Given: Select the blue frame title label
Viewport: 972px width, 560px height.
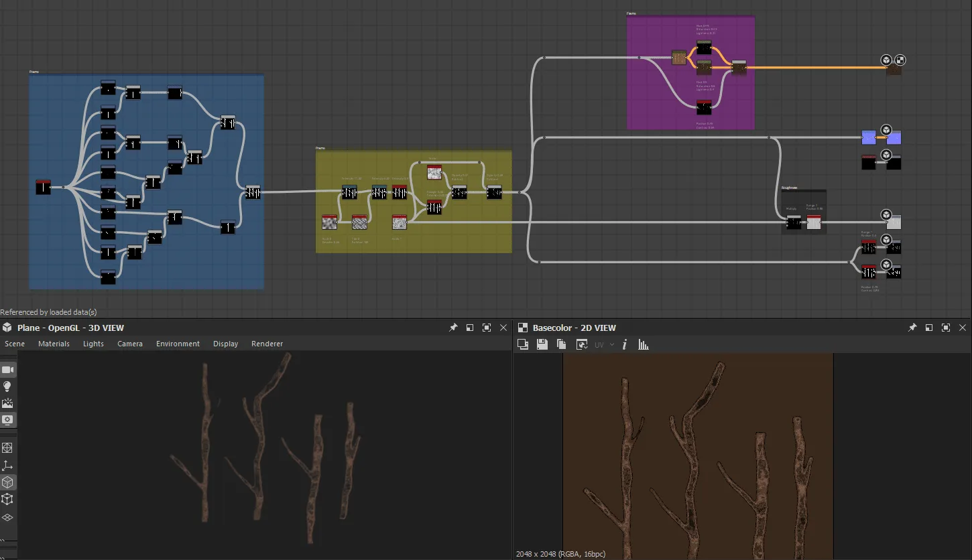Looking at the screenshot, I should (34, 71).
